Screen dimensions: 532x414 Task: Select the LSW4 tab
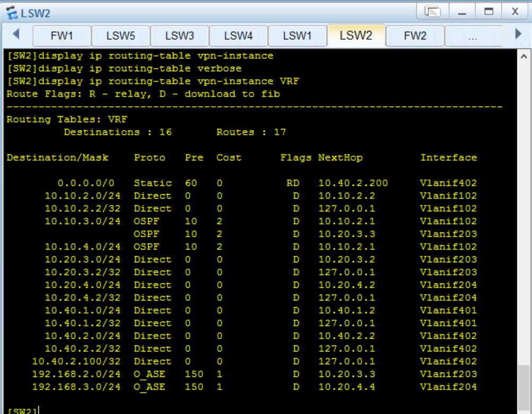239,36
